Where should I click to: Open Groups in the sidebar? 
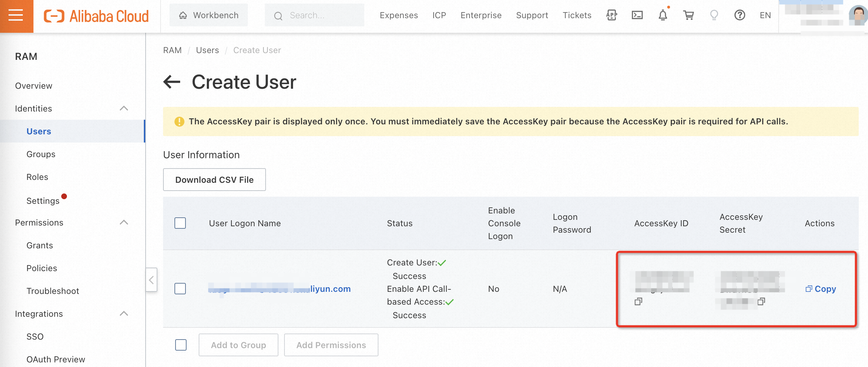pyautogui.click(x=41, y=154)
